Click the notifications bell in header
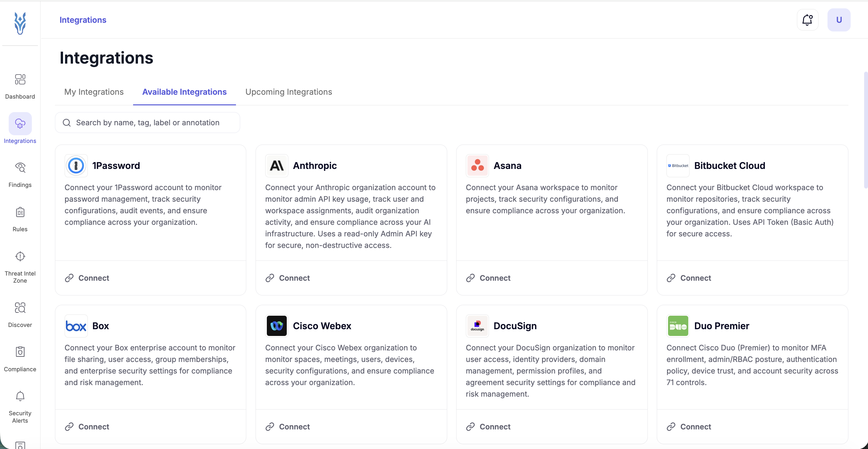This screenshot has width=868, height=449. pos(807,20)
